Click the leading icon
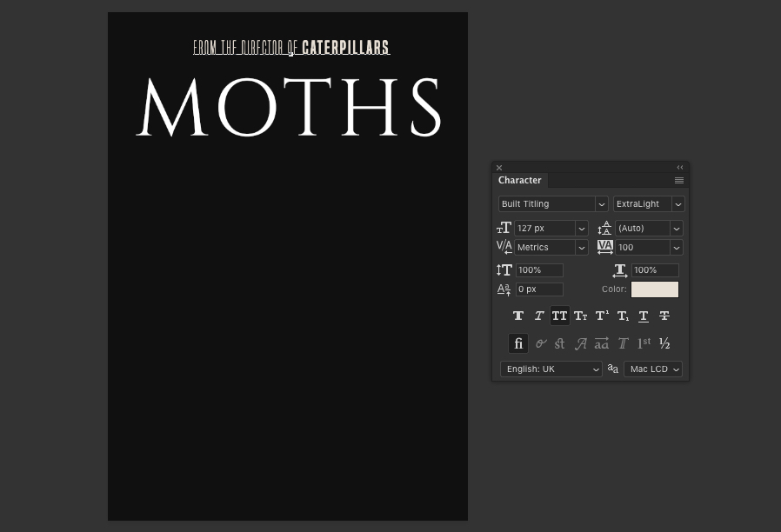 (604, 228)
